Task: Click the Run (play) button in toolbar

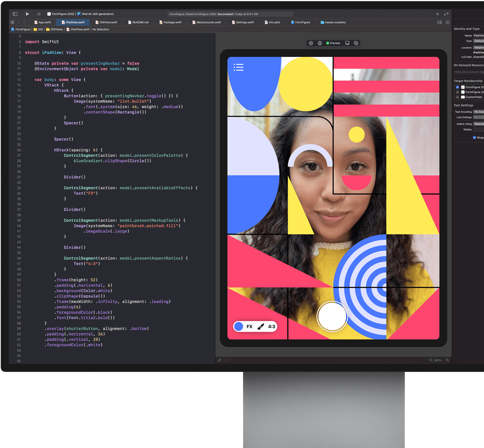Action: pos(27,14)
